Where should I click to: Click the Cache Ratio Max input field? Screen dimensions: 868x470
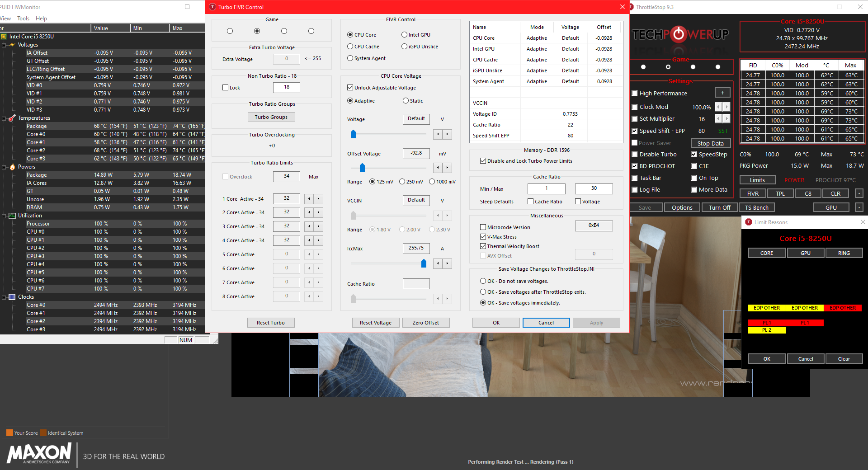(594, 188)
